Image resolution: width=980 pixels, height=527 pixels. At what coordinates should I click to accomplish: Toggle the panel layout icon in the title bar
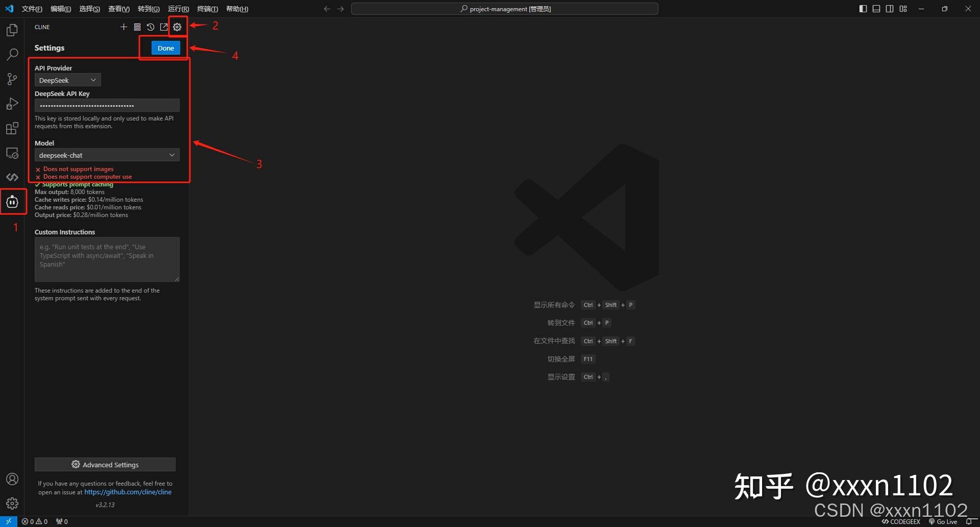point(876,9)
